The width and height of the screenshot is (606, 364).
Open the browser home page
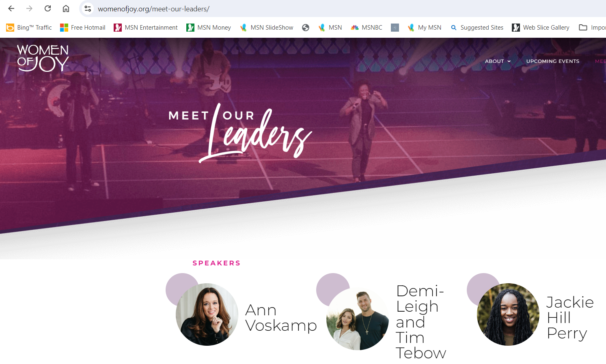(66, 9)
